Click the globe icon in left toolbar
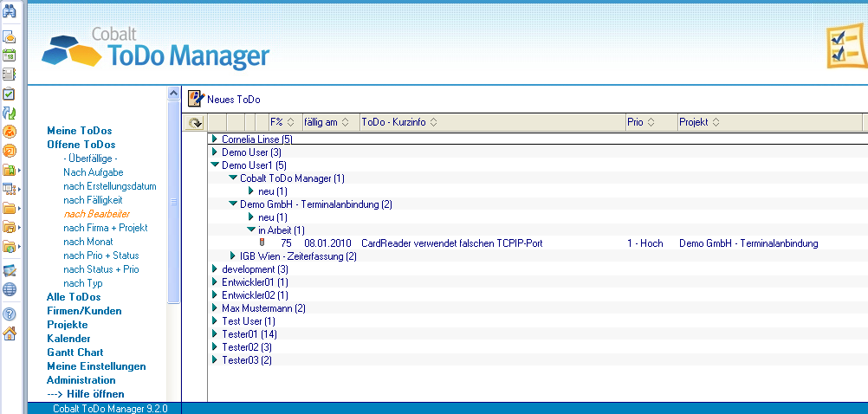 10,290
